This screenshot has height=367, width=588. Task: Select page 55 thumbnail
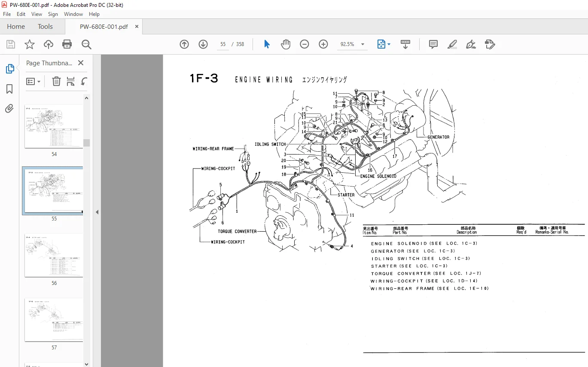tap(53, 191)
